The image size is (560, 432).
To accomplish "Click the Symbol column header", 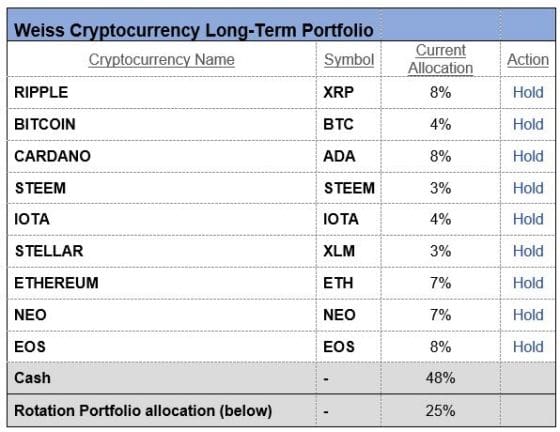I will click(349, 60).
